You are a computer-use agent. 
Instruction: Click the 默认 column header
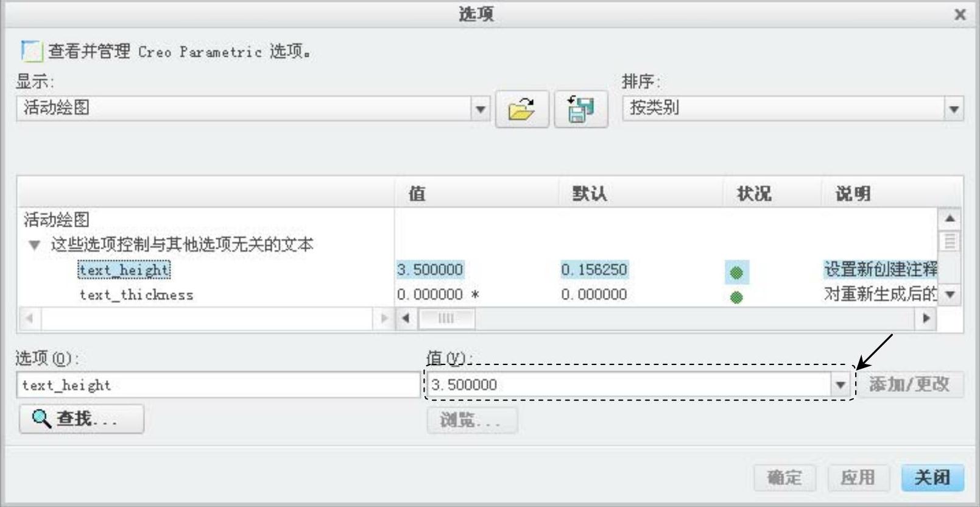coord(589,194)
